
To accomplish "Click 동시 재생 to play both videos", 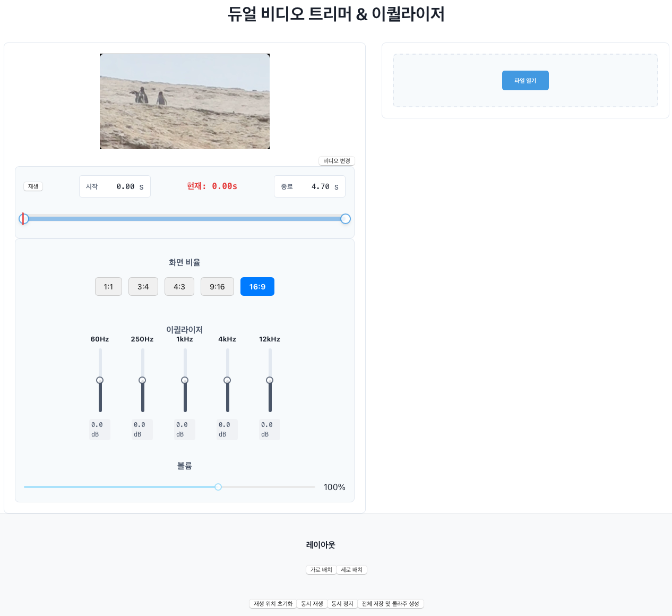I will pyautogui.click(x=312, y=603).
